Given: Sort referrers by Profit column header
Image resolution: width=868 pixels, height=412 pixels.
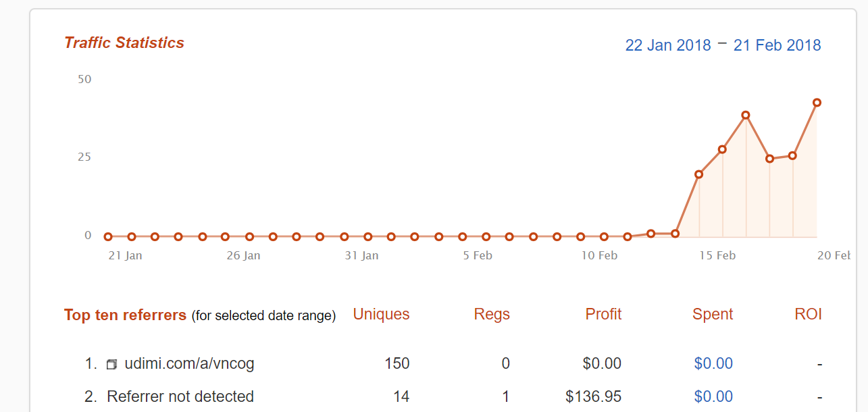Looking at the screenshot, I should click(603, 314).
